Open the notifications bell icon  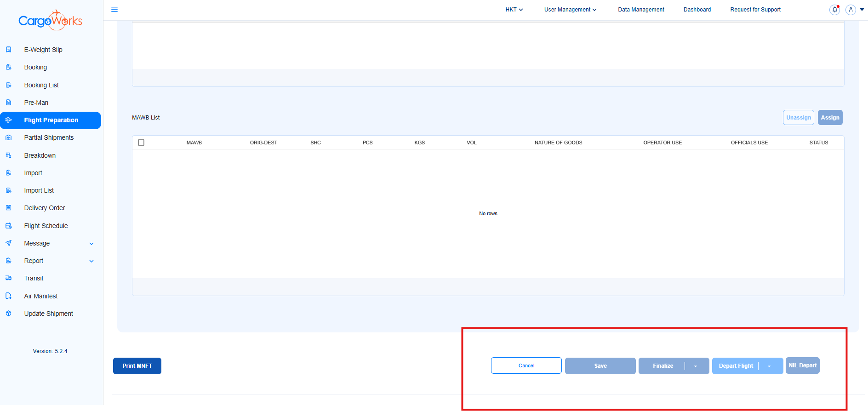(x=834, y=10)
